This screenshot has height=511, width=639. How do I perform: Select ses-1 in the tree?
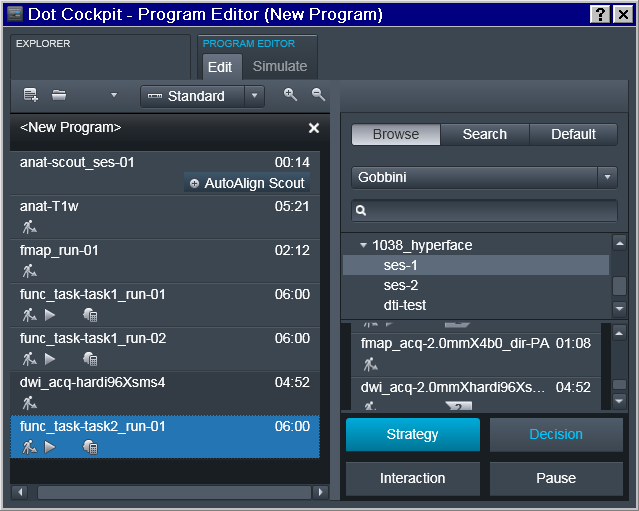point(476,265)
